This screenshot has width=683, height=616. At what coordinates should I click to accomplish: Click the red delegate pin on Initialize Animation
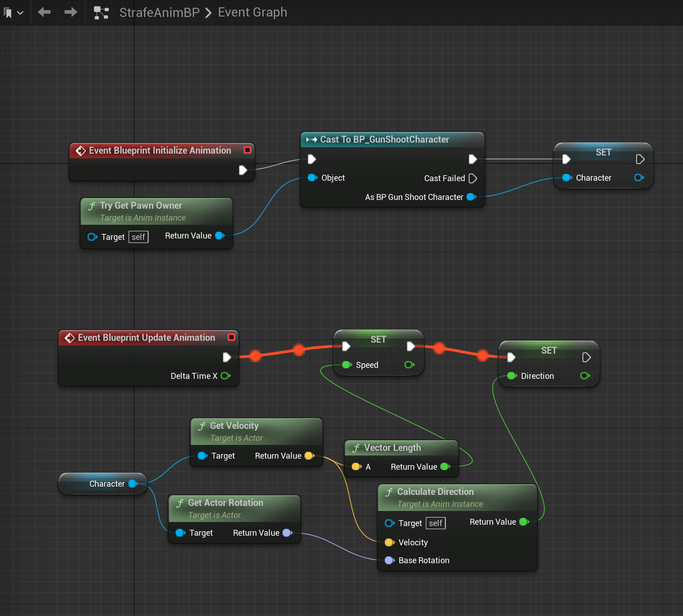click(247, 150)
